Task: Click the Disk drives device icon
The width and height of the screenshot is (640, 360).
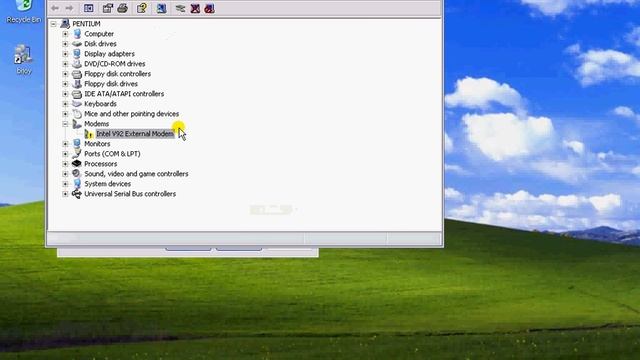Action: (77, 44)
